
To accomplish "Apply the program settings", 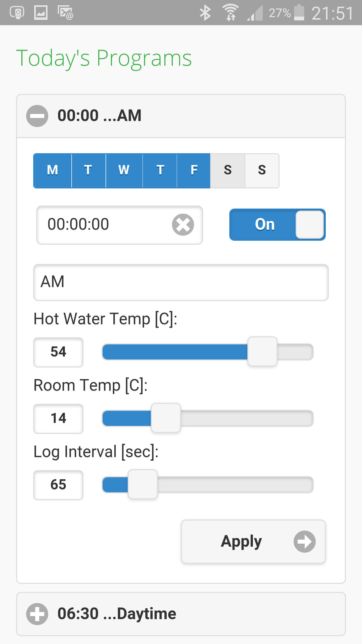I will 253,542.
